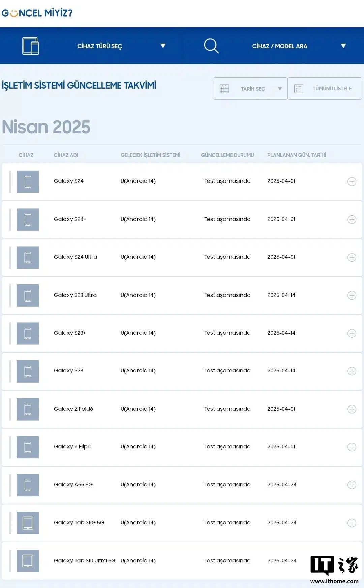This screenshot has height=588, width=364.
Task: Expand the Galaxy Z Flip6 row
Action: pos(352,447)
